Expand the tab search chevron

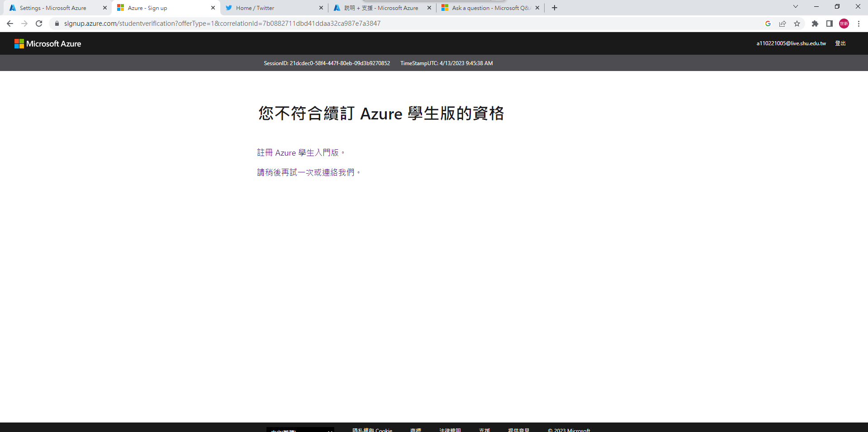796,7
